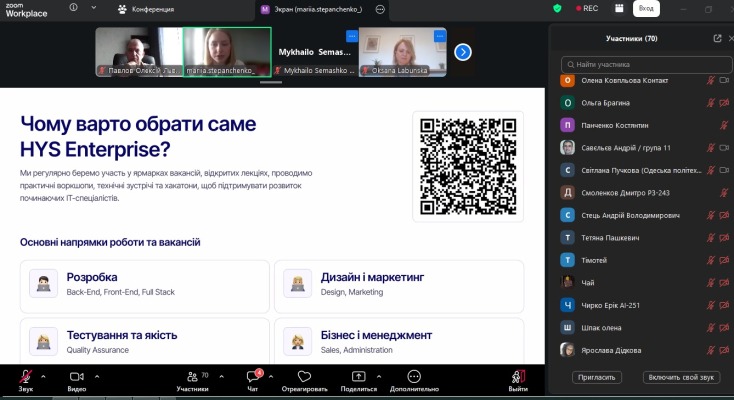Viewport: 734px width, 400px height.
Task: Focus the Найти участника search field
Action: [x=646, y=65]
